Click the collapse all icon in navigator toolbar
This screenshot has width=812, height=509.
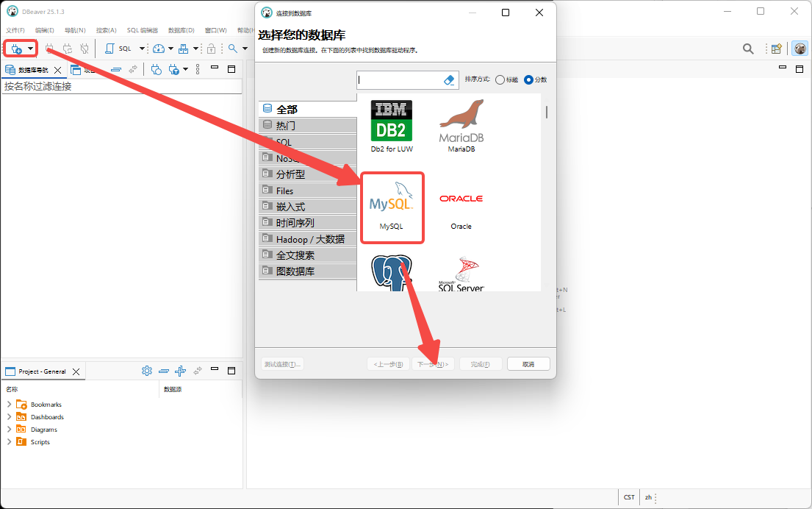[x=116, y=69]
